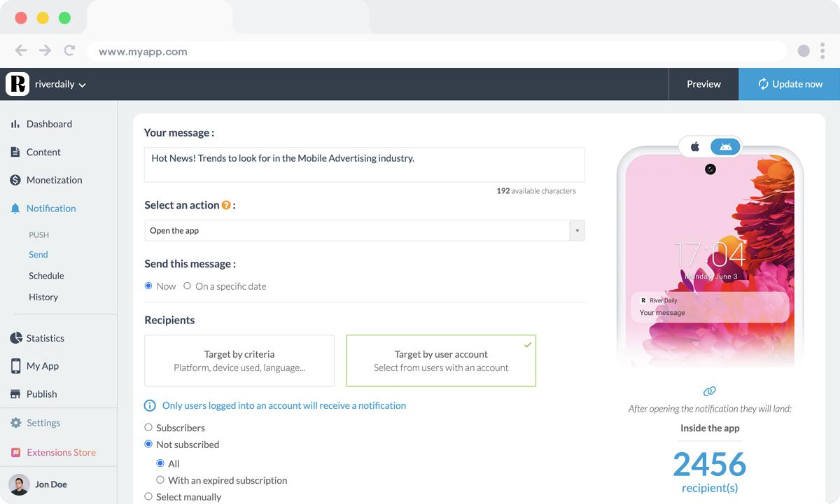Click the browser reload icon
The width and height of the screenshot is (840, 504).
(69, 50)
